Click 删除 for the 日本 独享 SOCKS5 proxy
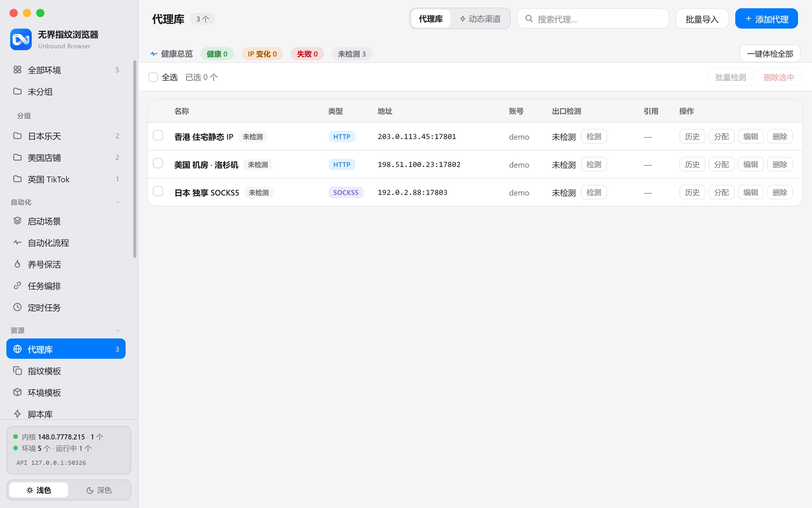Screen dimensions: 812x508 [x=780, y=192]
